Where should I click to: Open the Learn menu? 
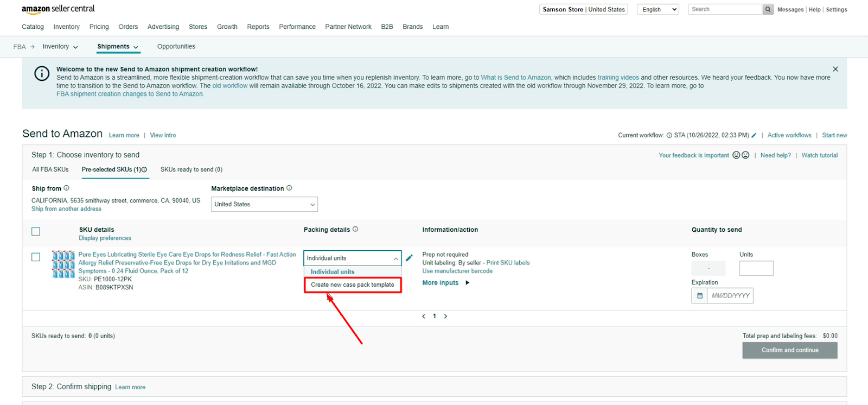click(441, 27)
